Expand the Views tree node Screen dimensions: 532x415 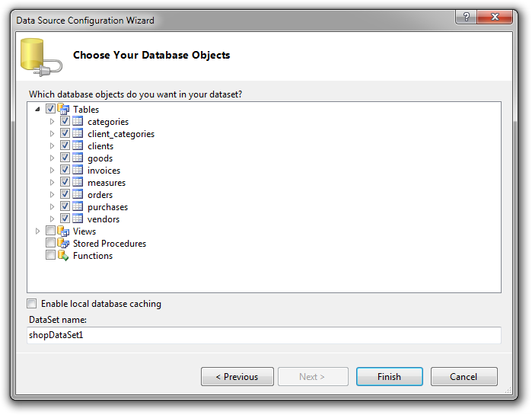click(37, 231)
